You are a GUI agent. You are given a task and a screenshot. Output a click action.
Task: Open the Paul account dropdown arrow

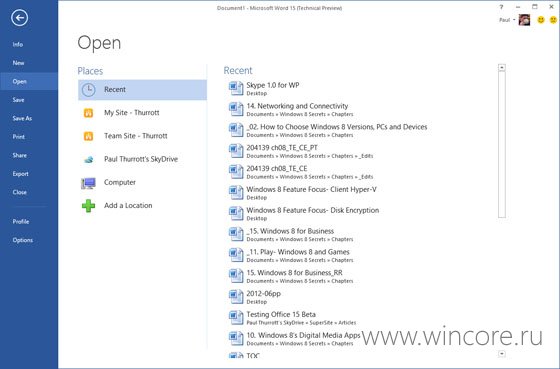click(x=514, y=20)
